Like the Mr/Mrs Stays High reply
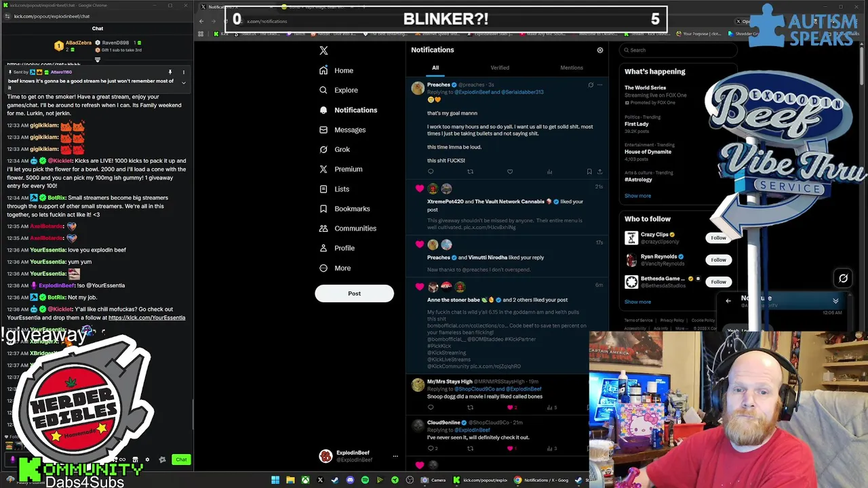The width and height of the screenshot is (868, 488). pyautogui.click(x=510, y=407)
